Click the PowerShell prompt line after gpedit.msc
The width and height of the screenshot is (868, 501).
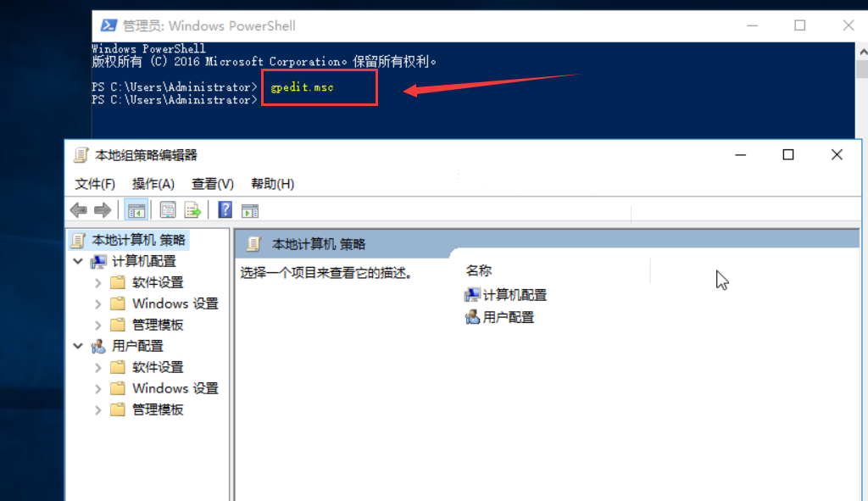click(x=175, y=100)
